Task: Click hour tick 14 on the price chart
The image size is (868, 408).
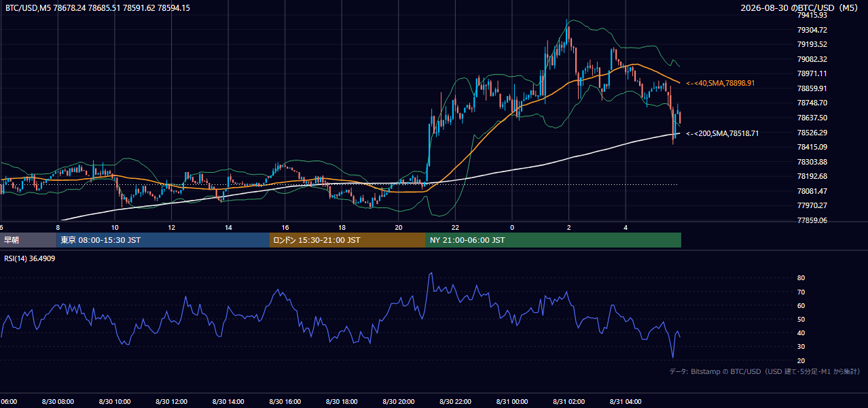Action: click(228, 228)
